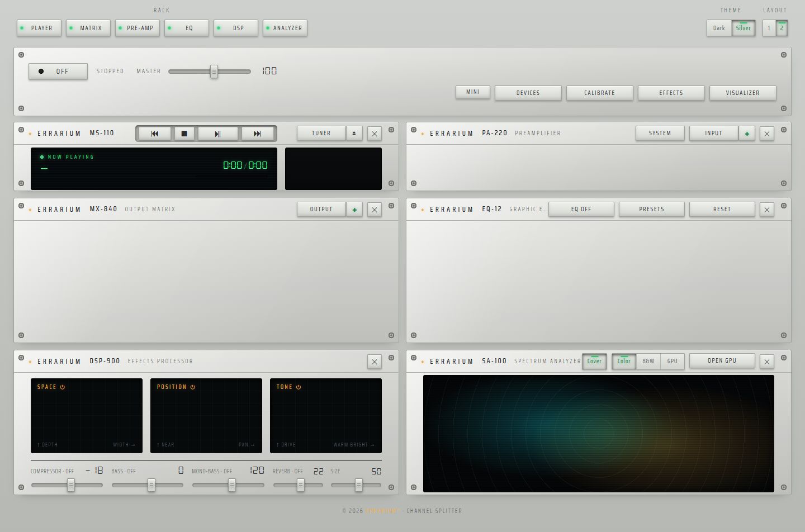This screenshot has height=532, width=805.
Task: Open the DEVICES settings
Action: pyautogui.click(x=528, y=93)
